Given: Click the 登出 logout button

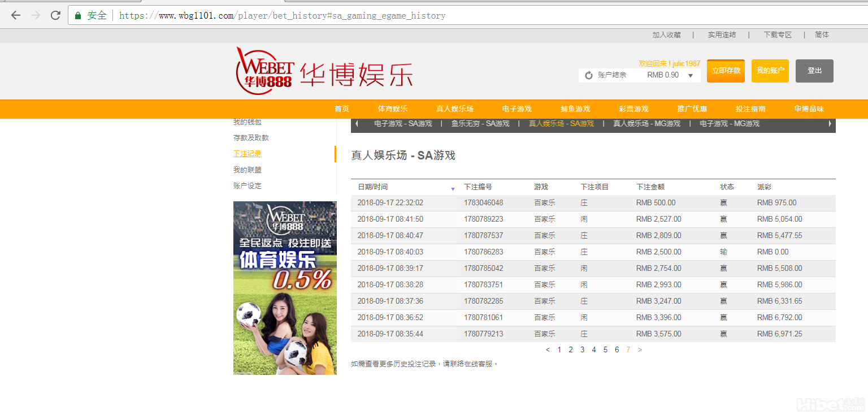Looking at the screenshot, I should pyautogui.click(x=814, y=71).
